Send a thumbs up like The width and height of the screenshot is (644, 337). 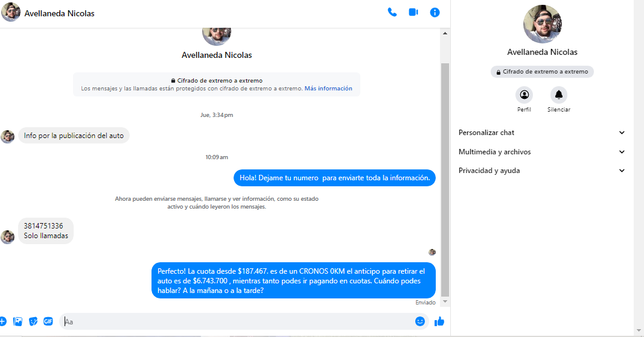tap(439, 321)
